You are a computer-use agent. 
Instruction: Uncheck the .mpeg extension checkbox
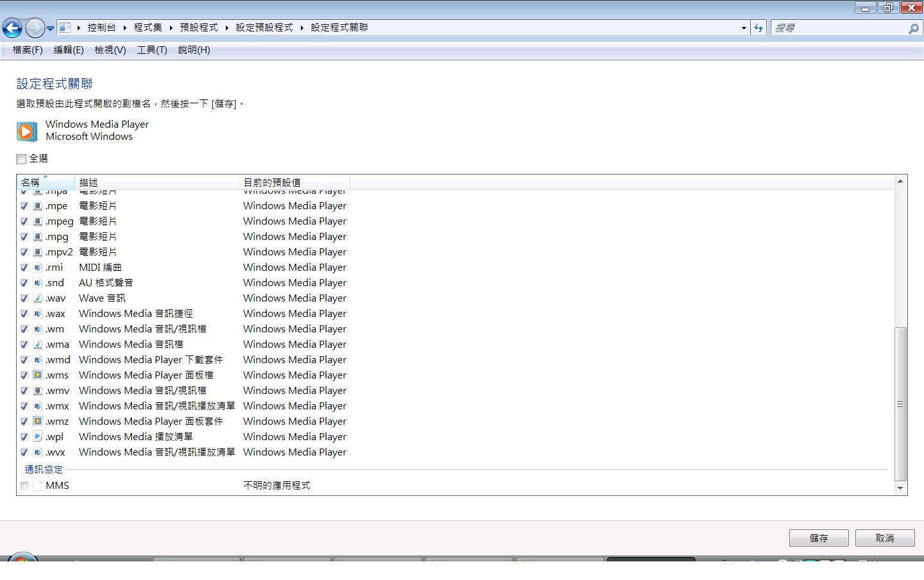pyautogui.click(x=24, y=221)
